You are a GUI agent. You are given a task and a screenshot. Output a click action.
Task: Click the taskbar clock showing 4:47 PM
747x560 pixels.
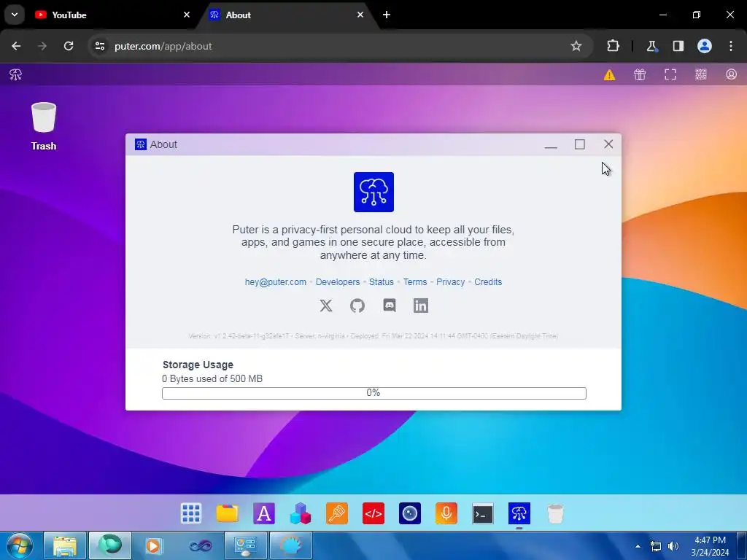(x=710, y=546)
